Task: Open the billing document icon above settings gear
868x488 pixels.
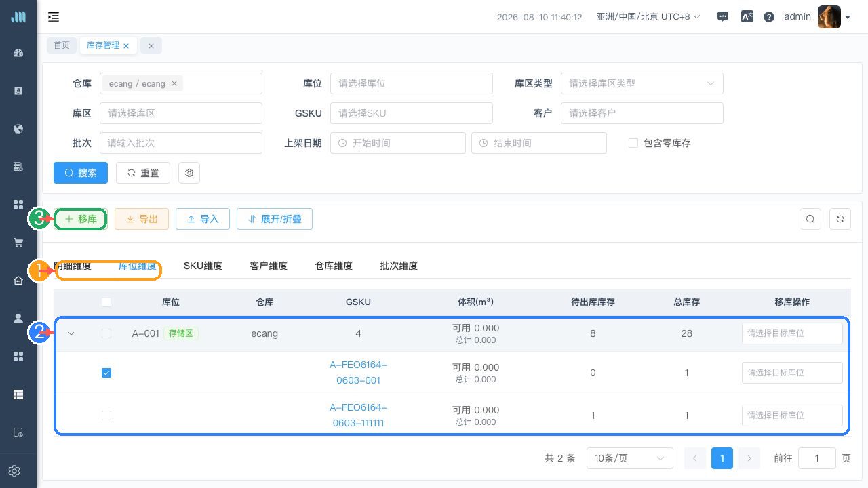Action: coord(18,432)
